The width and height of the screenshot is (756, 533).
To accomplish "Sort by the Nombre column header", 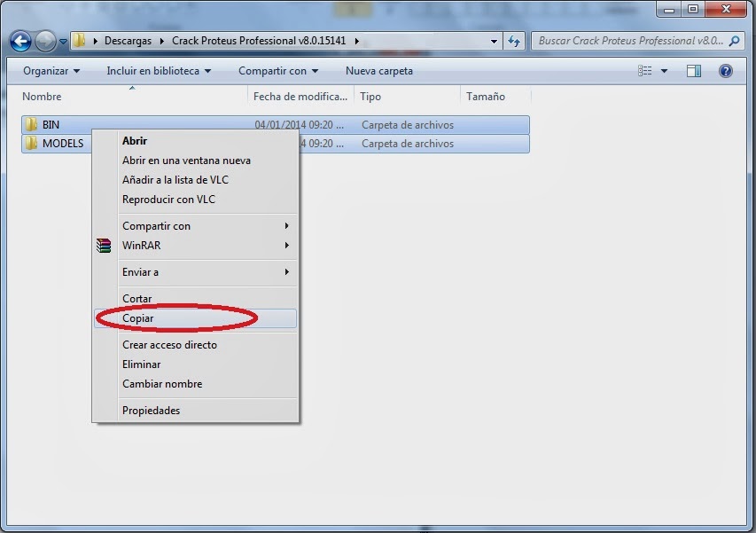I will click(134, 97).
